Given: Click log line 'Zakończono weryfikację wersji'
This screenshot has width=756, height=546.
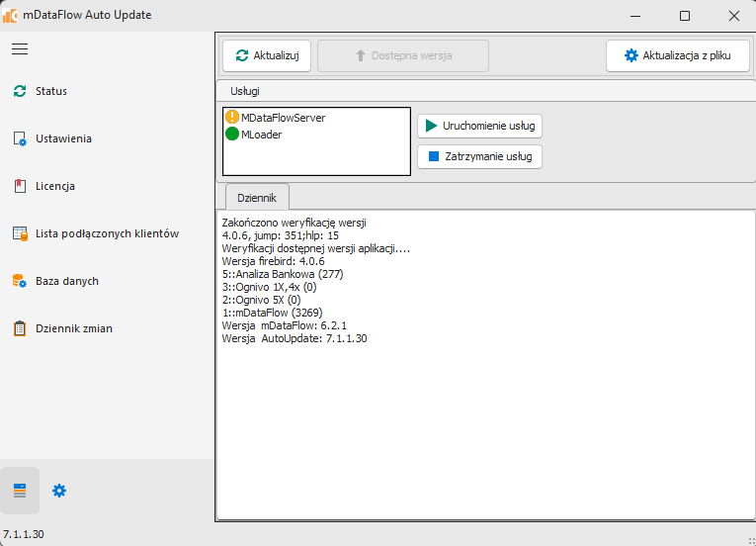Looking at the screenshot, I should pos(294,223).
